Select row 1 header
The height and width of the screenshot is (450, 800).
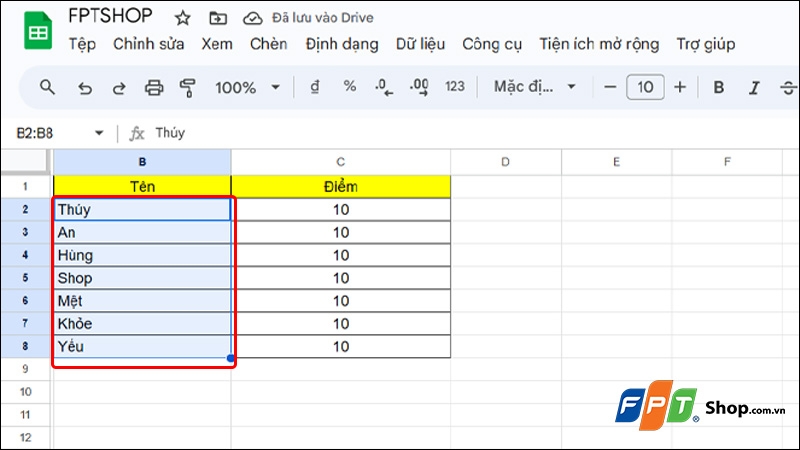pyautogui.click(x=25, y=187)
